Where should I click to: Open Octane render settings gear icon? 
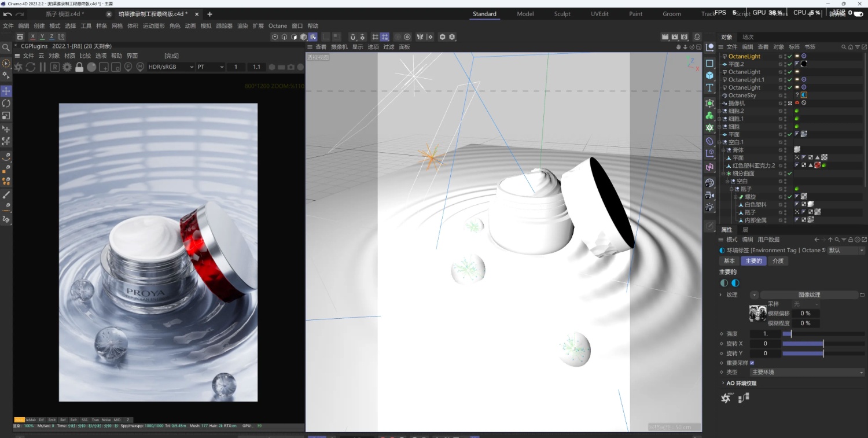(67, 67)
